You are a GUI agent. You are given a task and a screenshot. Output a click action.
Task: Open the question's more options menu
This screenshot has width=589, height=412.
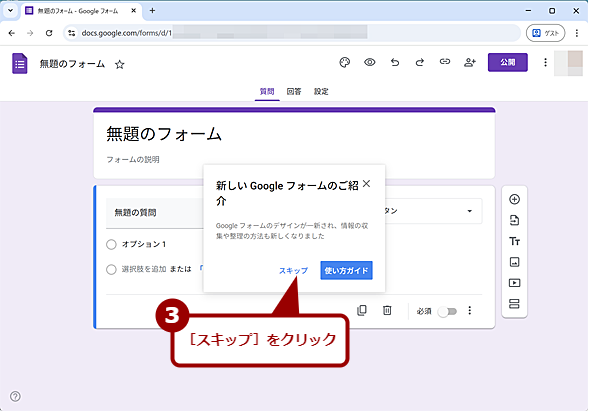(470, 311)
